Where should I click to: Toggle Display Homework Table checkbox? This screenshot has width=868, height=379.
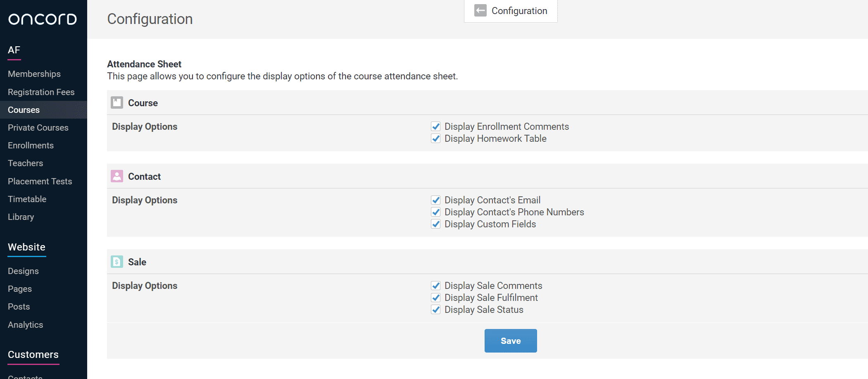pos(435,138)
